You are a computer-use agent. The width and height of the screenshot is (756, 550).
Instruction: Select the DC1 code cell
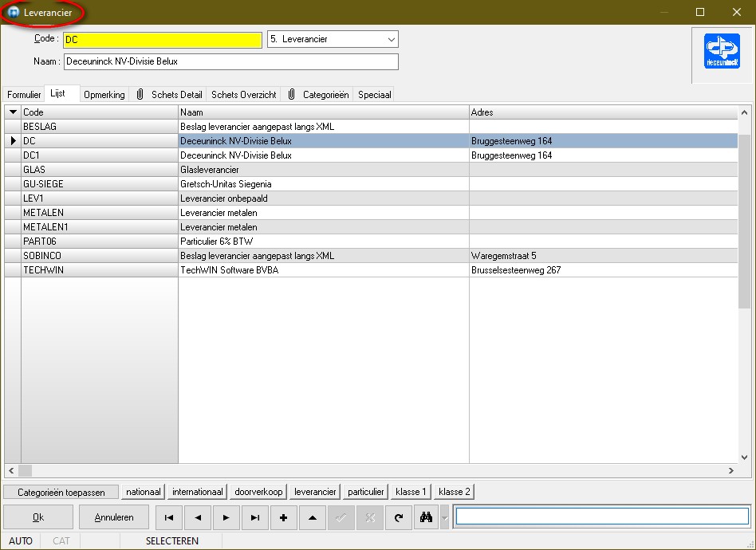(100, 155)
